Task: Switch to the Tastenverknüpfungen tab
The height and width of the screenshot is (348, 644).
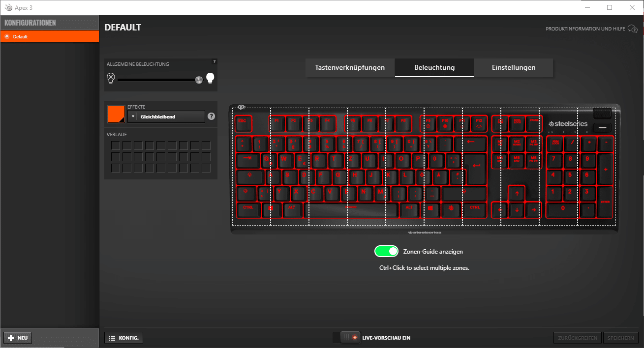Action: tap(350, 68)
